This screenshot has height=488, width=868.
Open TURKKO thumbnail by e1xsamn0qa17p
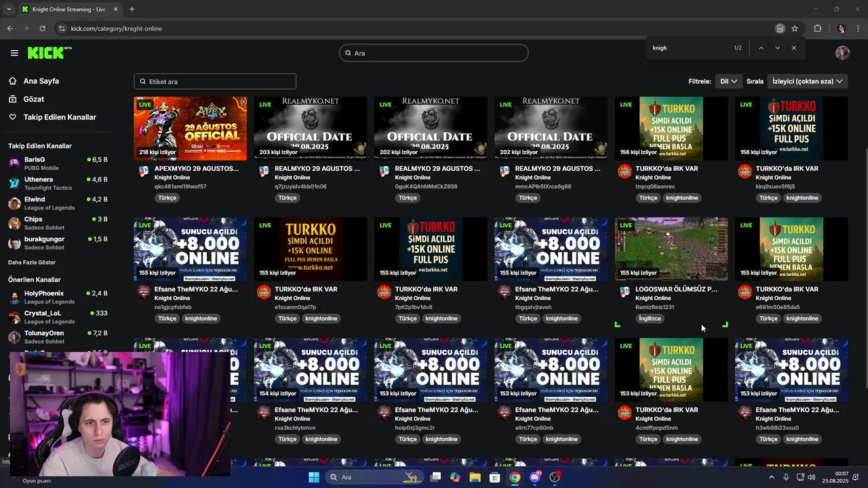[x=311, y=249]
